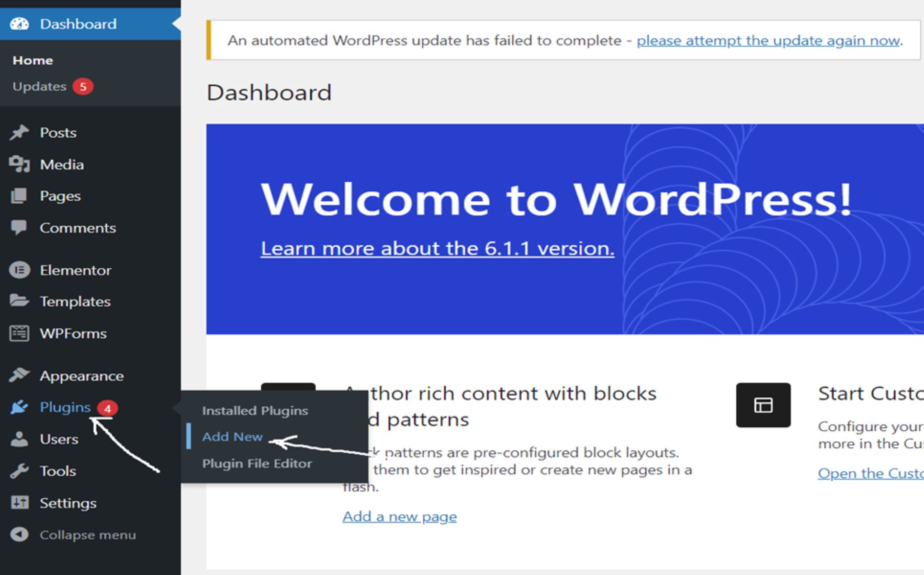Open the Templates menu
Viewport: 924px width, 575px height.
pos(90,301)
